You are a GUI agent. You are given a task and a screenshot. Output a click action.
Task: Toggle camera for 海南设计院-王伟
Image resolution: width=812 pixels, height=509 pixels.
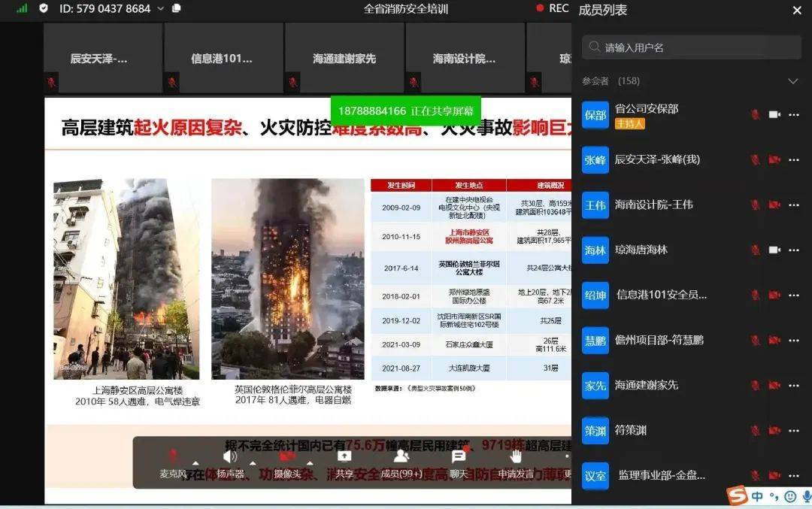coord(774,205)
